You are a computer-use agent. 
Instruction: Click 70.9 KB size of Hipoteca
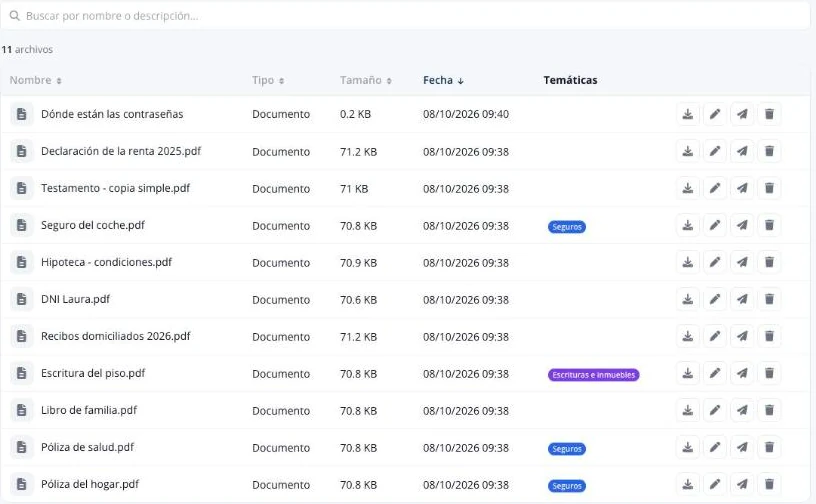358,262
